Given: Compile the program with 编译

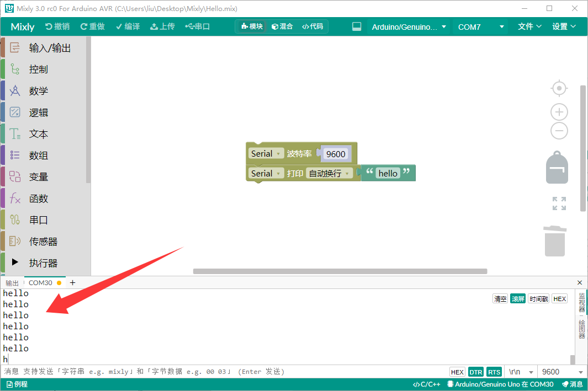Looking at the screenshot, I should click(x=128, y=26).
